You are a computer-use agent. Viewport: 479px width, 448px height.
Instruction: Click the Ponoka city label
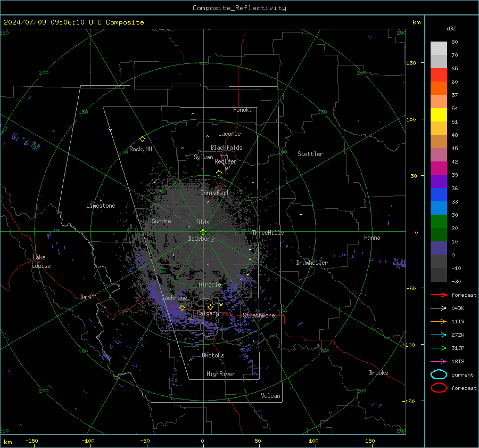coord(243,110)
